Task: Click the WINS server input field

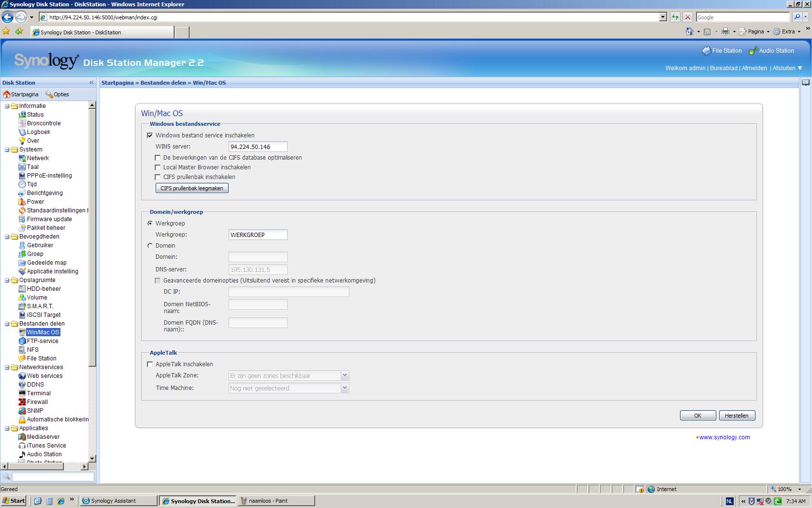Action: 258,147
